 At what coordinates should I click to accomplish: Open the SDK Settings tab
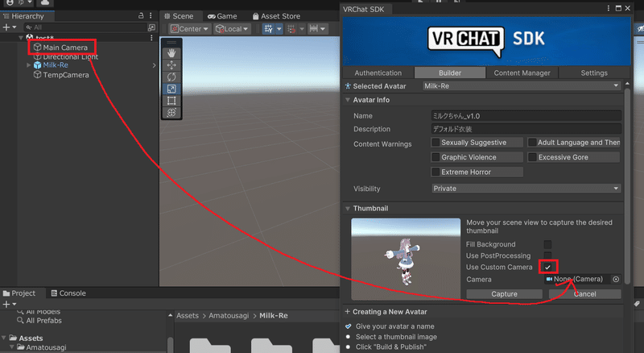point(594,73)
